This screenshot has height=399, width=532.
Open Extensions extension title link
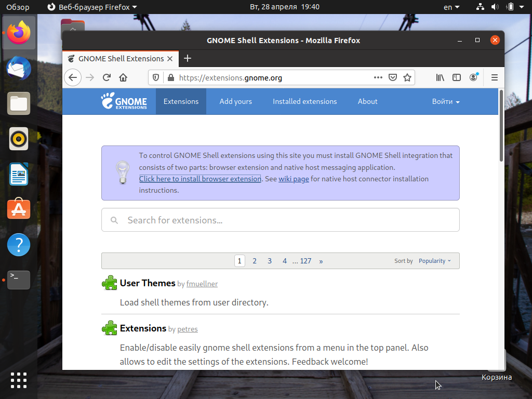143,328
